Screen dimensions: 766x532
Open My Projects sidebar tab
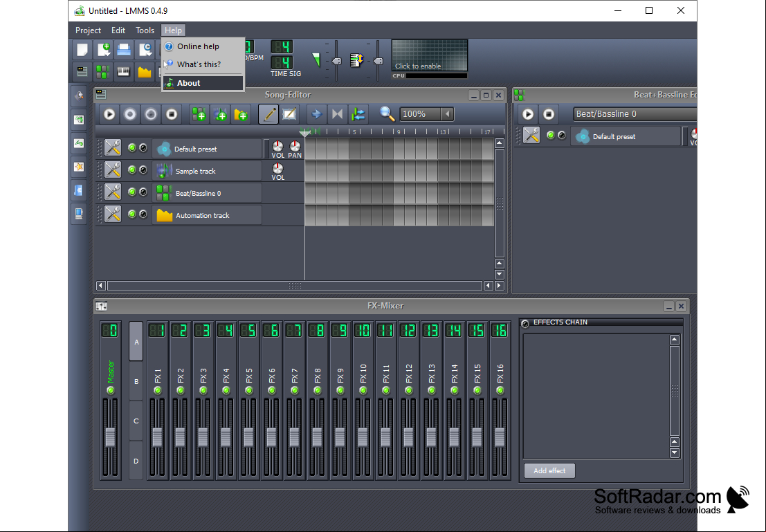click(x=79, y=119)
